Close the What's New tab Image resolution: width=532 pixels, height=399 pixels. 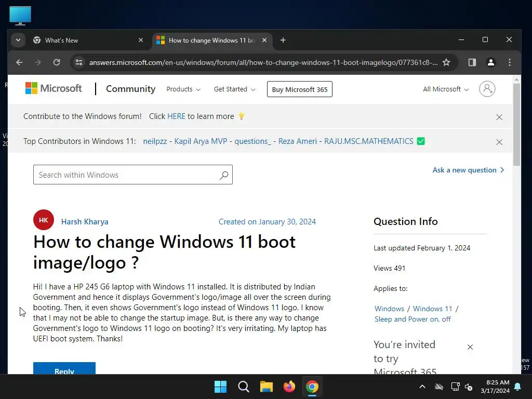[x=141, y=41]
